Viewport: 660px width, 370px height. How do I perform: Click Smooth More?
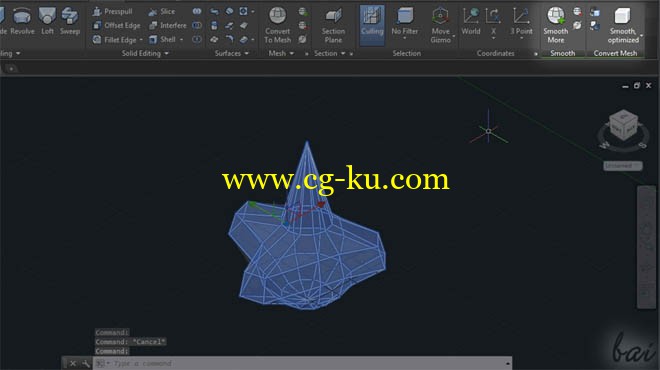tap(556, 25)
